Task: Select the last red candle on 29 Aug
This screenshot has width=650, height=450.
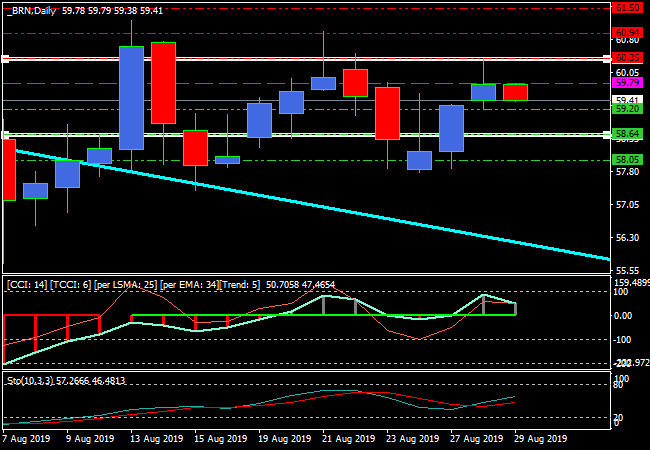Action: 515,92
